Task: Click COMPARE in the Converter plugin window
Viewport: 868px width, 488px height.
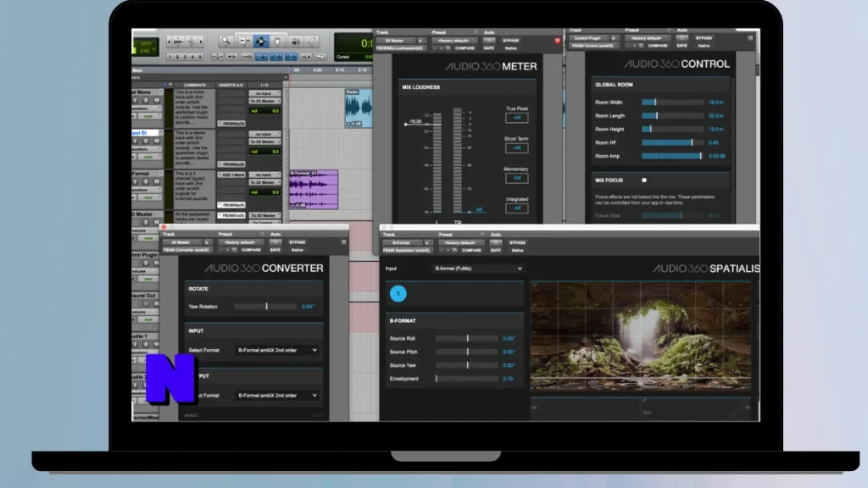Action: 251,250
